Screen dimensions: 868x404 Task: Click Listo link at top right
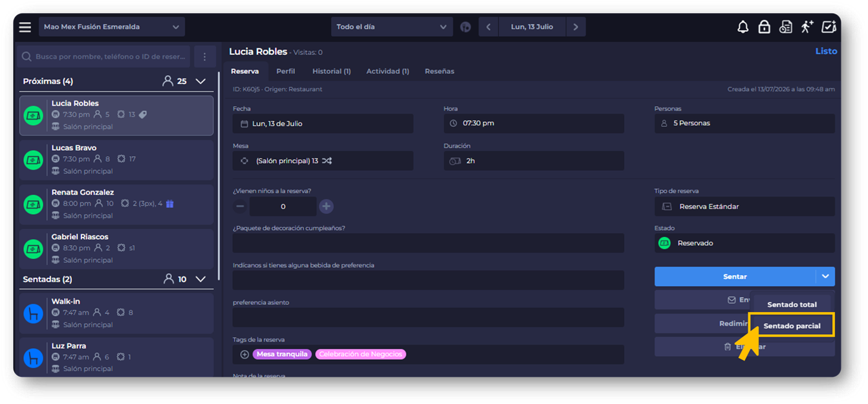[x=826, y=51]
